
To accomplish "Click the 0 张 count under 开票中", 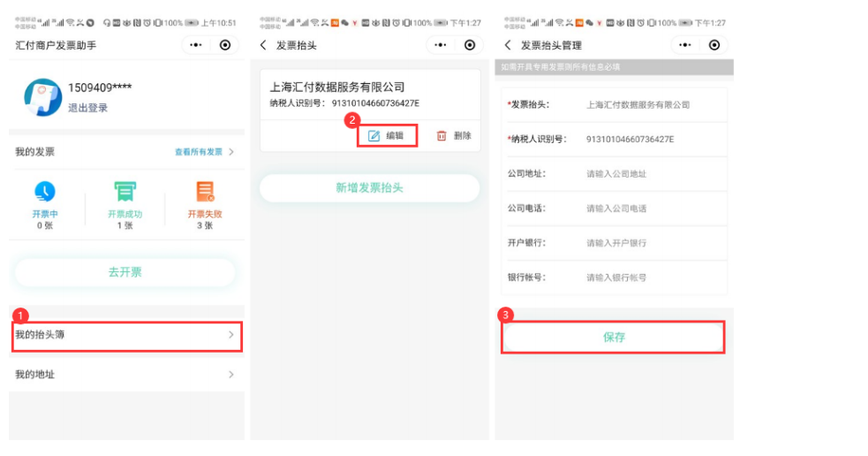I will 45,225.
